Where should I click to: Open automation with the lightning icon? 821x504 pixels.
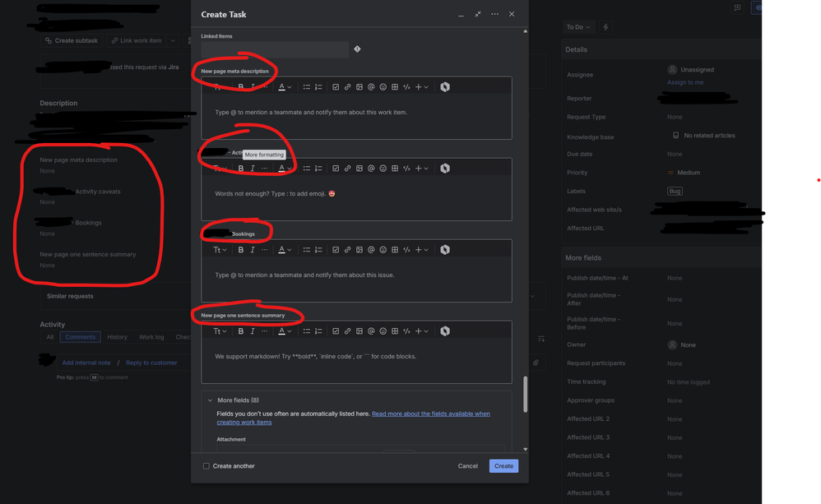pos(605,27)
